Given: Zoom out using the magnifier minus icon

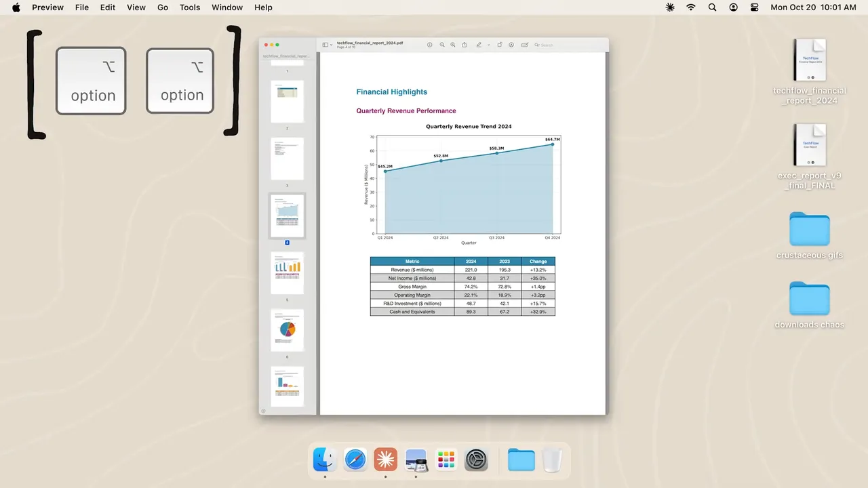Looking at the screenshot, I should [442, 45].
